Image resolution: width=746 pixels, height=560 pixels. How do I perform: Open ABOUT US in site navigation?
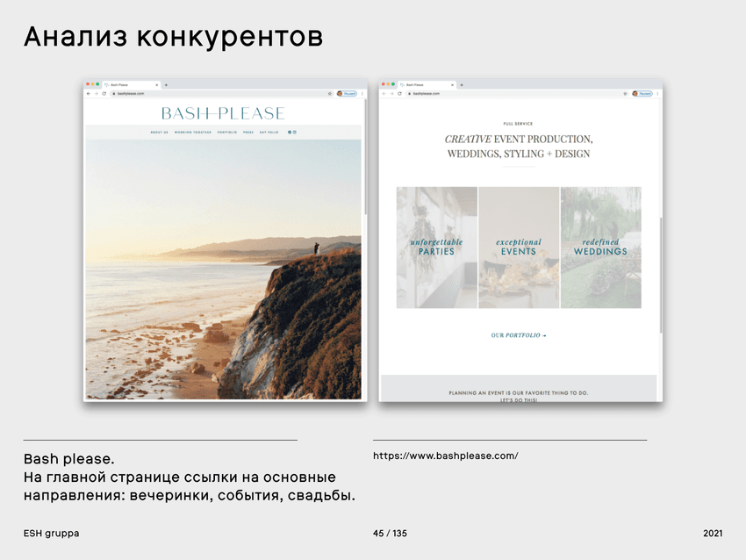tap(159, 132)
